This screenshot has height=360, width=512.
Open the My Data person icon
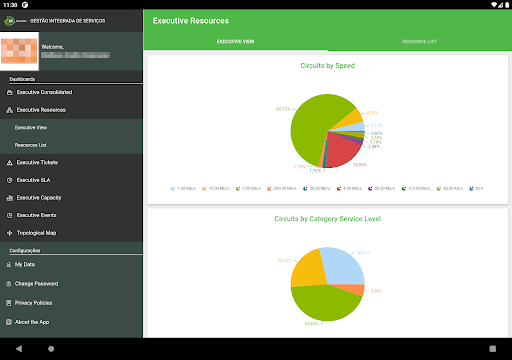(x=9, y=264)
